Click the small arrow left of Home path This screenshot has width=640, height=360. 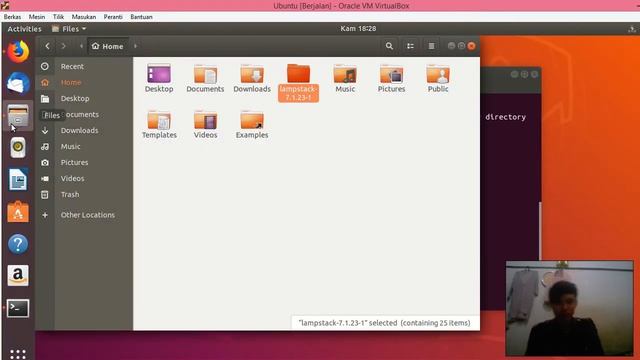(x=81, y=46)
